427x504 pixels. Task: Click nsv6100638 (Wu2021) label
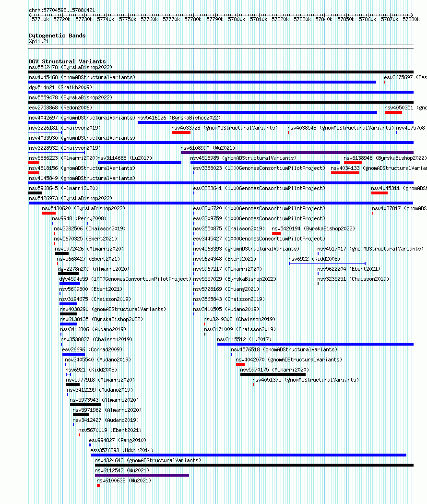(x=124, y=481)
